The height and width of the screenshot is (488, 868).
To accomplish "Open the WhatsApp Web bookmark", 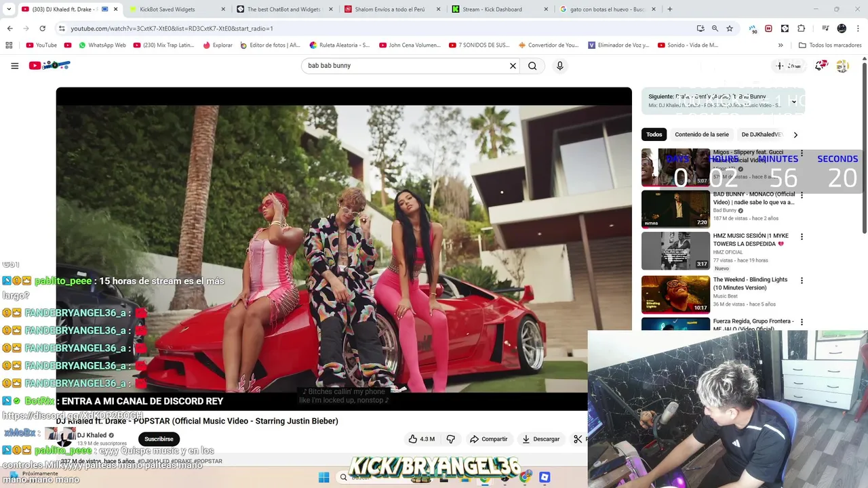I will pos(102,45).
